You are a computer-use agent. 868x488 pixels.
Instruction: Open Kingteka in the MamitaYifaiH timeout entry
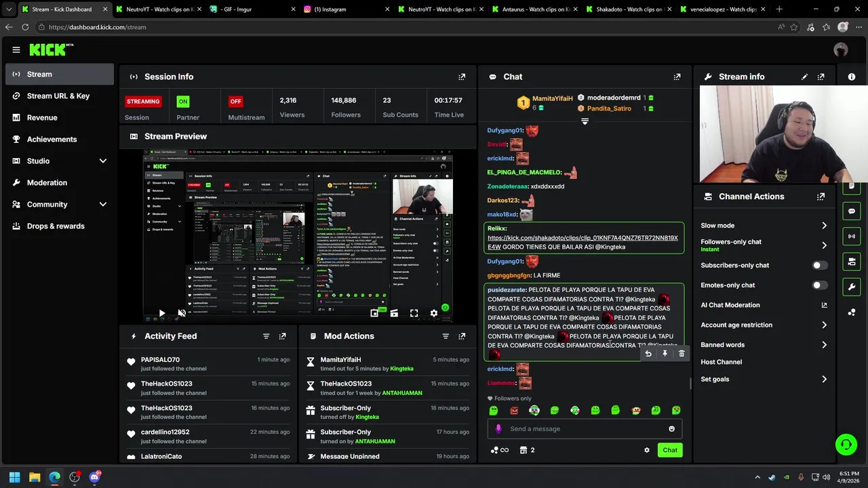(401, 369)
